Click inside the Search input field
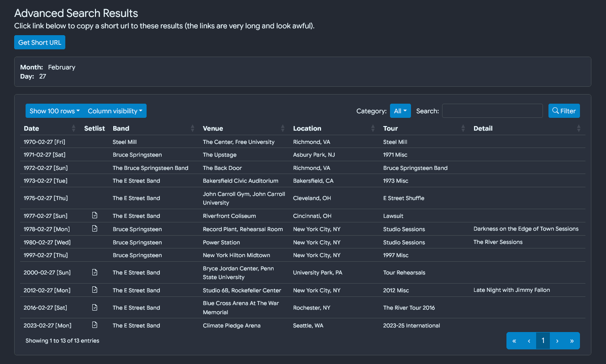Viewport: 606px width, 364px height. point(492,111)
